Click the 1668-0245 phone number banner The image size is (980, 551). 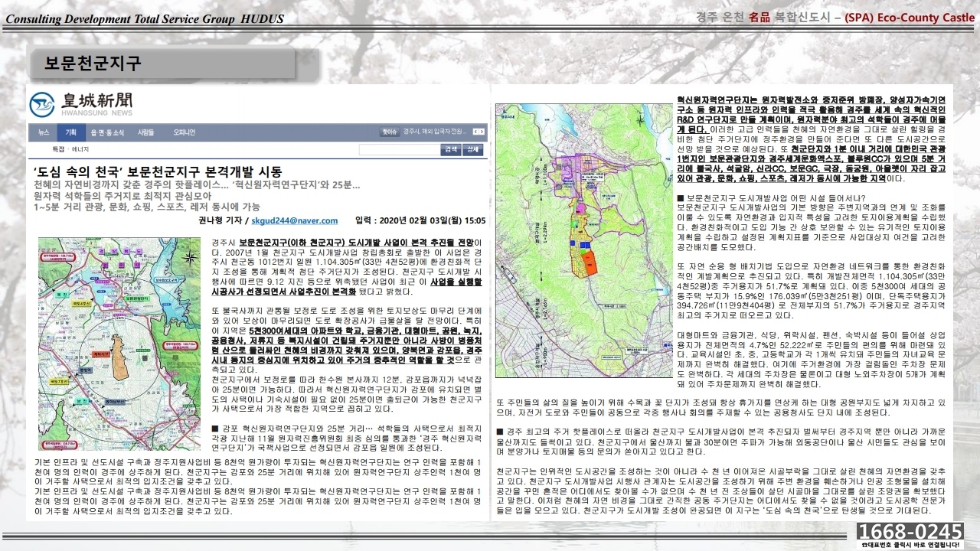[910, 532]
